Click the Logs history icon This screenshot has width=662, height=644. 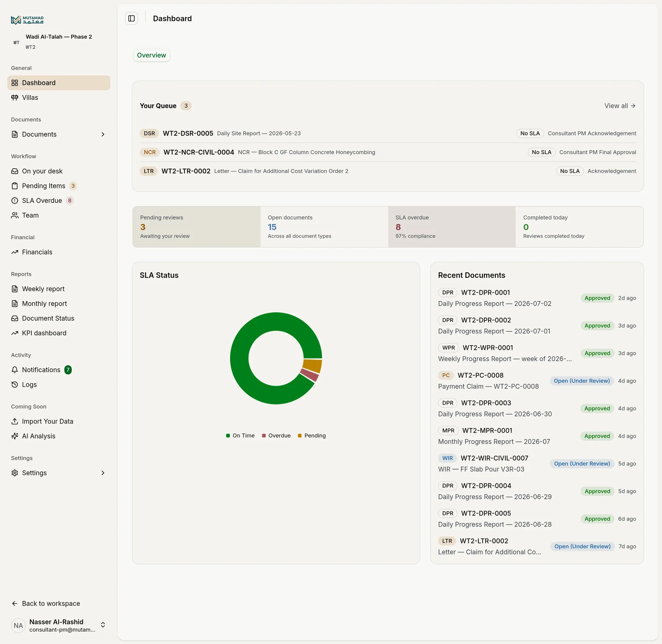point(15,385)
